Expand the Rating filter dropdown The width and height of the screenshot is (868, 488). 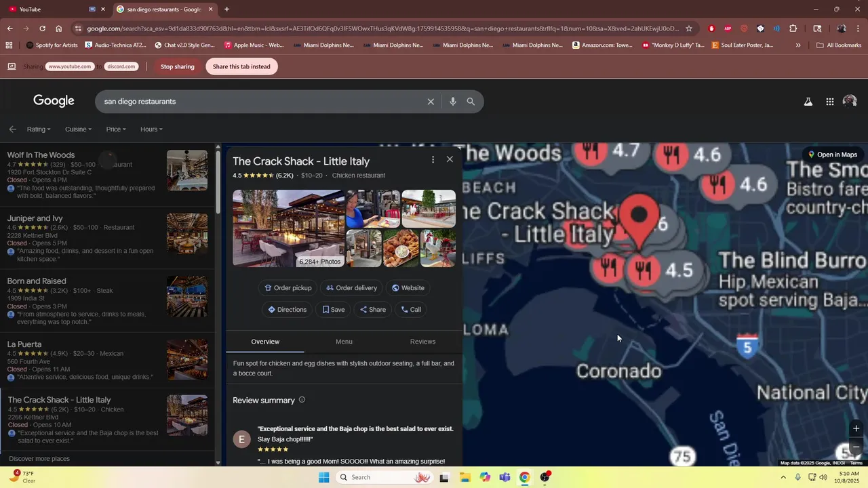39,129
